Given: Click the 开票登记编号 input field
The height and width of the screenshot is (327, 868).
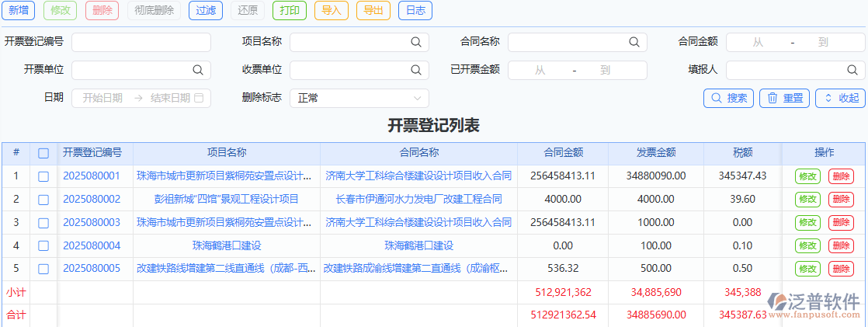Looking at the screenshot, I should [x=141, y=42].
